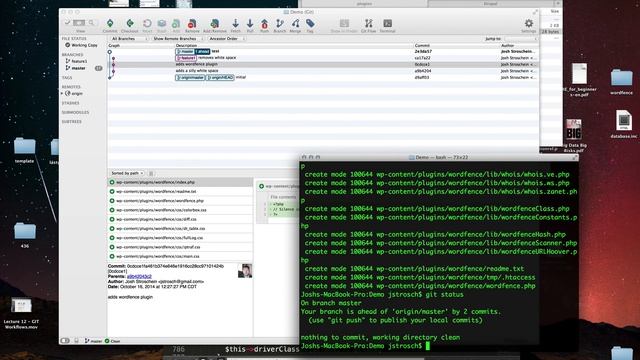Viewport: 640px width, 360px height.
Task: Click the Description column header
Action: [186, 45]
